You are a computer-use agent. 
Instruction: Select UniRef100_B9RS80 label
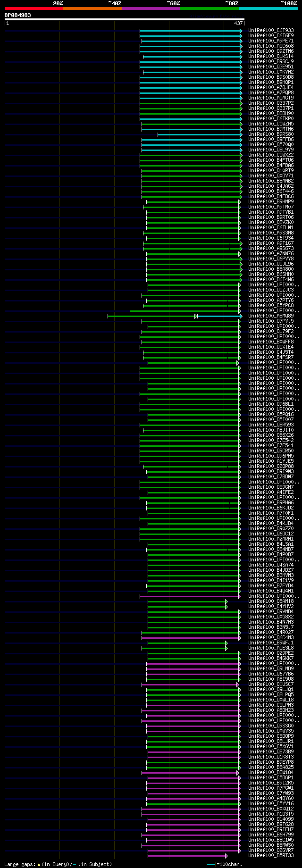271,134
